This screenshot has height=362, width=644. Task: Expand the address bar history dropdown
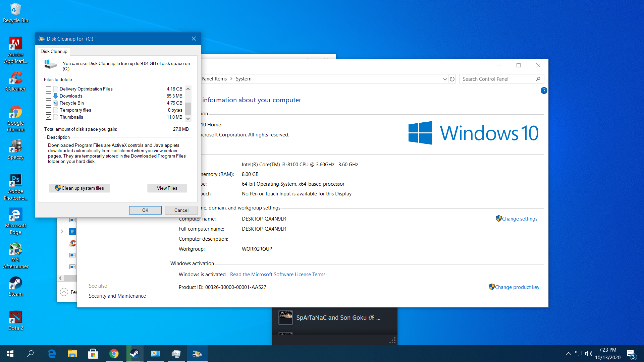[445, 79]
